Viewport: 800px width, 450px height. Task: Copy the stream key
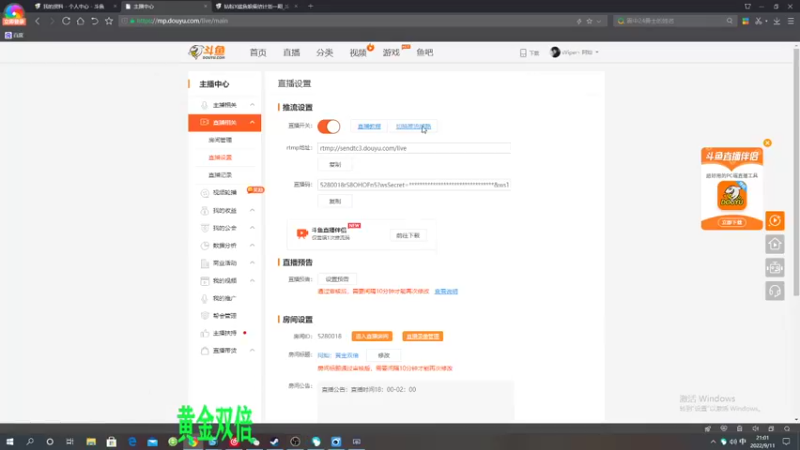335,201
